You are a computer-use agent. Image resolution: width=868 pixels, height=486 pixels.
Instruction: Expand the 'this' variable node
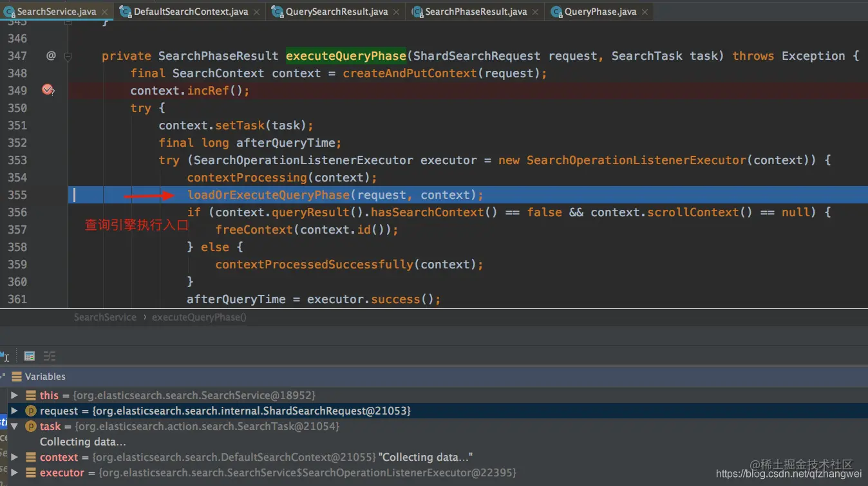[x=14, y=395]
